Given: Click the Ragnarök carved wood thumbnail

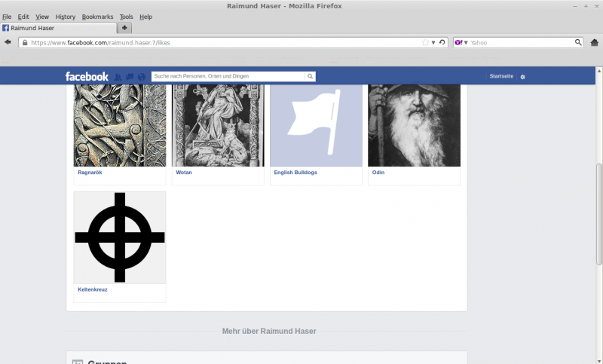Looking at the screenshot, I should (120, 125).
